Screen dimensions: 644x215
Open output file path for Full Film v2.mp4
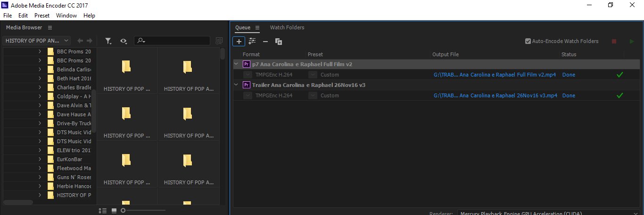pos(495,75)
